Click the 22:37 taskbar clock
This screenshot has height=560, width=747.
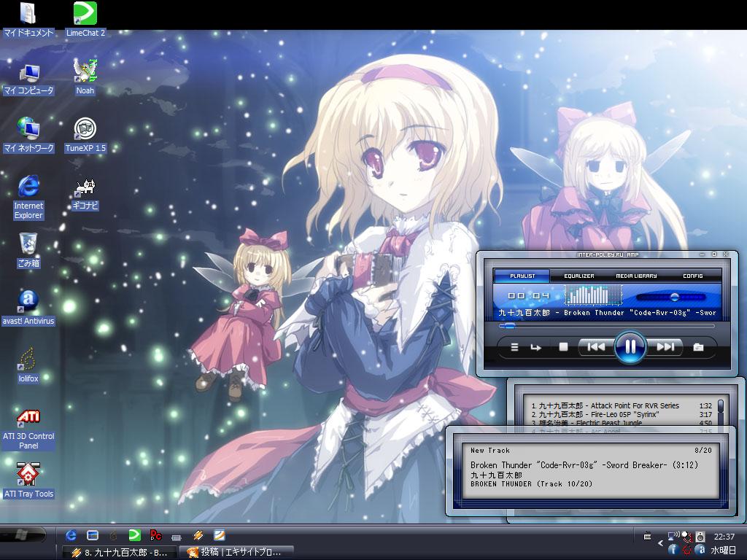pos(724,537)
